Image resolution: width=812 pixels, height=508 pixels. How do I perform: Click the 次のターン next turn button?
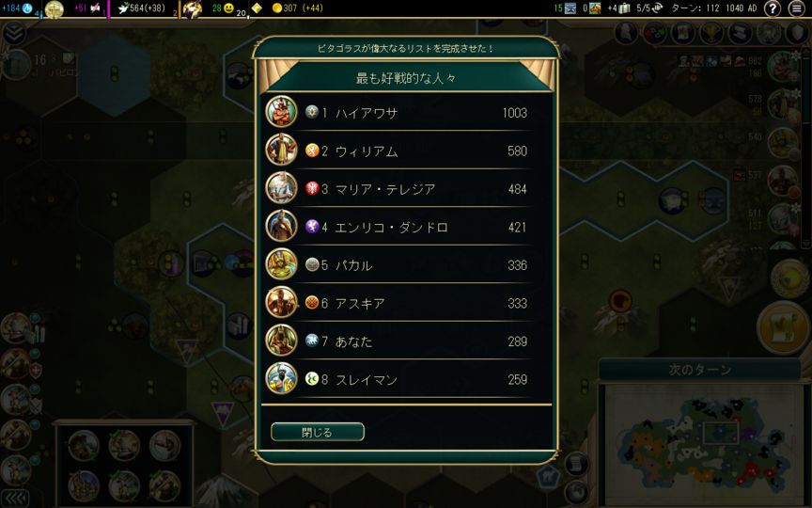pyautogui.click(x=699, y=370)
